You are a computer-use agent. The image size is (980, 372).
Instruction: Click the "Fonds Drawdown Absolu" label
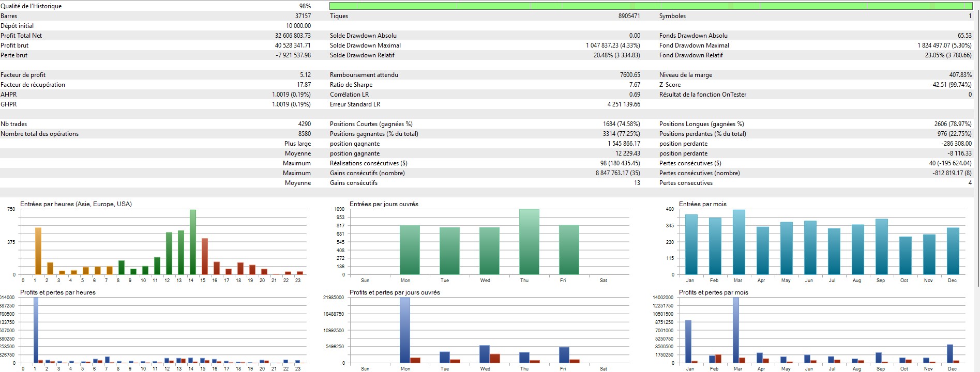pos(693,36)
